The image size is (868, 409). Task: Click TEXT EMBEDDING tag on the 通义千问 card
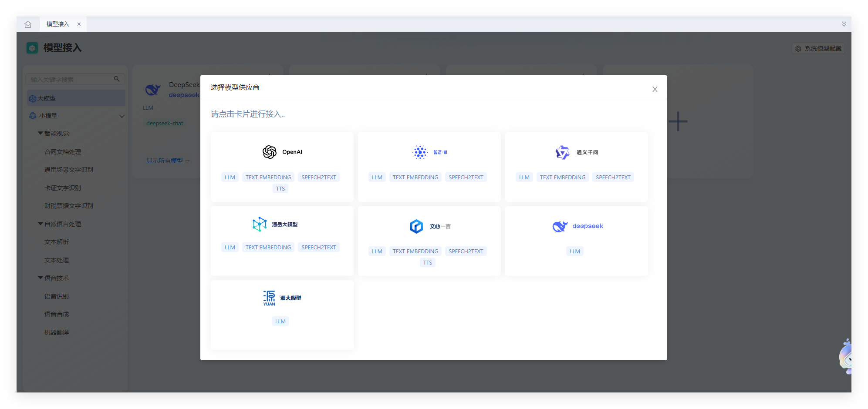563,178
